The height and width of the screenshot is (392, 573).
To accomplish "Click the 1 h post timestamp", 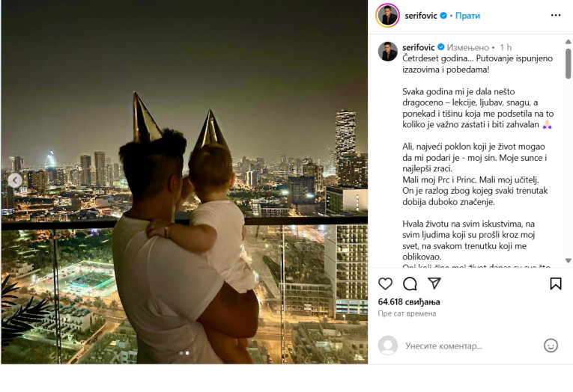I will point(506,47).
